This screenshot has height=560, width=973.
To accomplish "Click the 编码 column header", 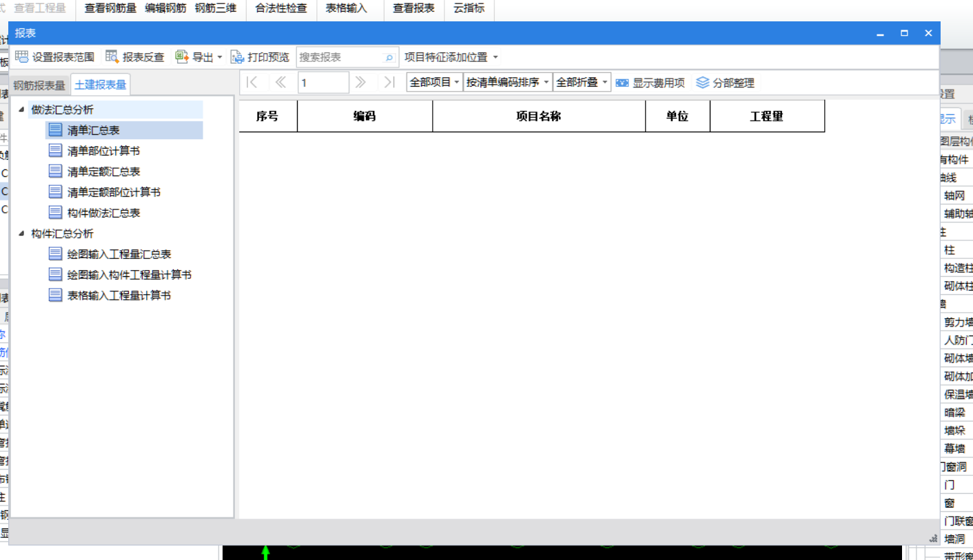I will click(x=365, y=116).
